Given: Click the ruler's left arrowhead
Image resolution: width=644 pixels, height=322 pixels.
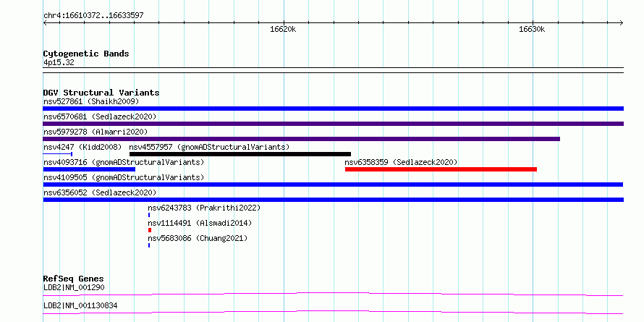Looking at the screenshot, I should click(45, 23).
